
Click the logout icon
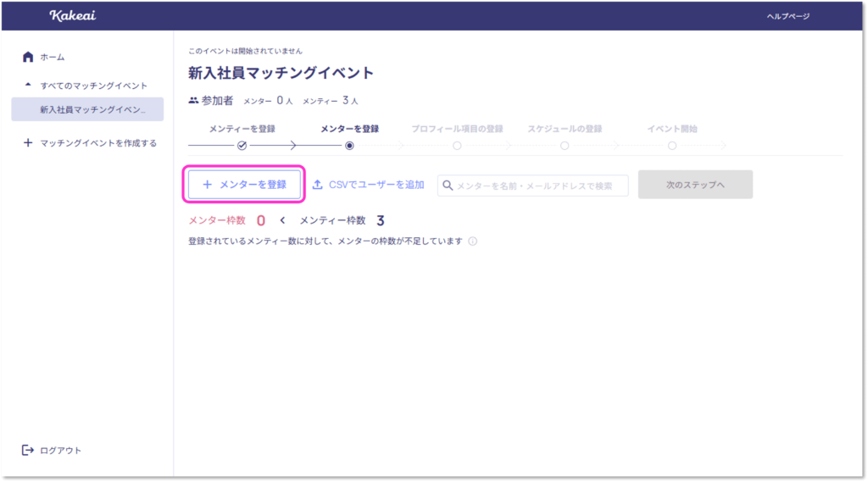click(28, 450)
